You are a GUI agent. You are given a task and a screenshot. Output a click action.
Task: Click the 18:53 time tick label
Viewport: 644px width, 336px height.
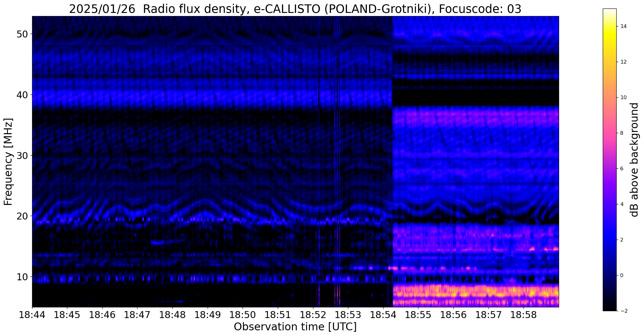348,315
